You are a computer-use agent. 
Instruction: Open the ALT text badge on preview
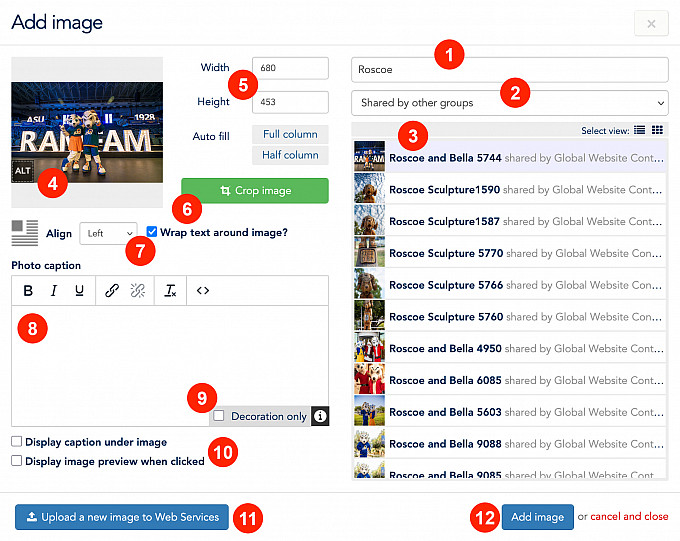[22, 171]
